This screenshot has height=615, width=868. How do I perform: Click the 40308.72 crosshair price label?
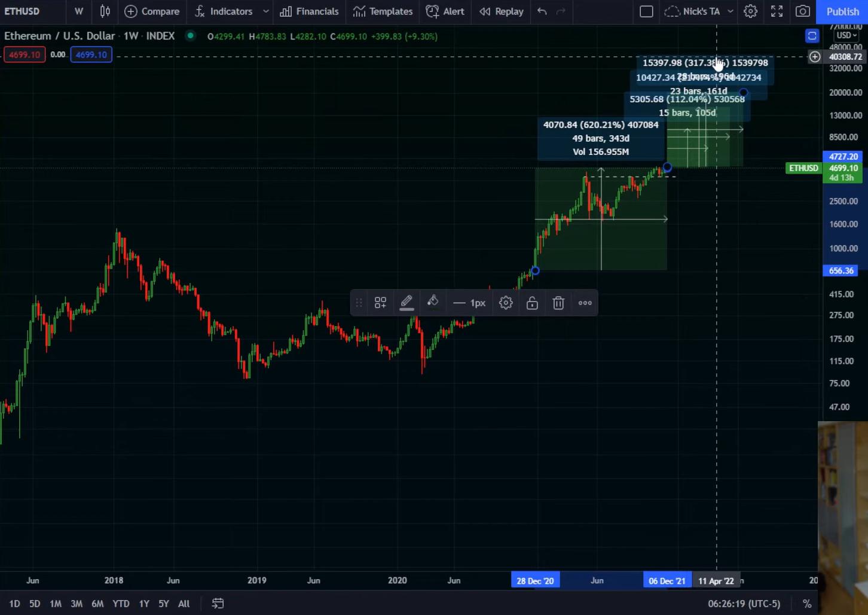point(845,57)
